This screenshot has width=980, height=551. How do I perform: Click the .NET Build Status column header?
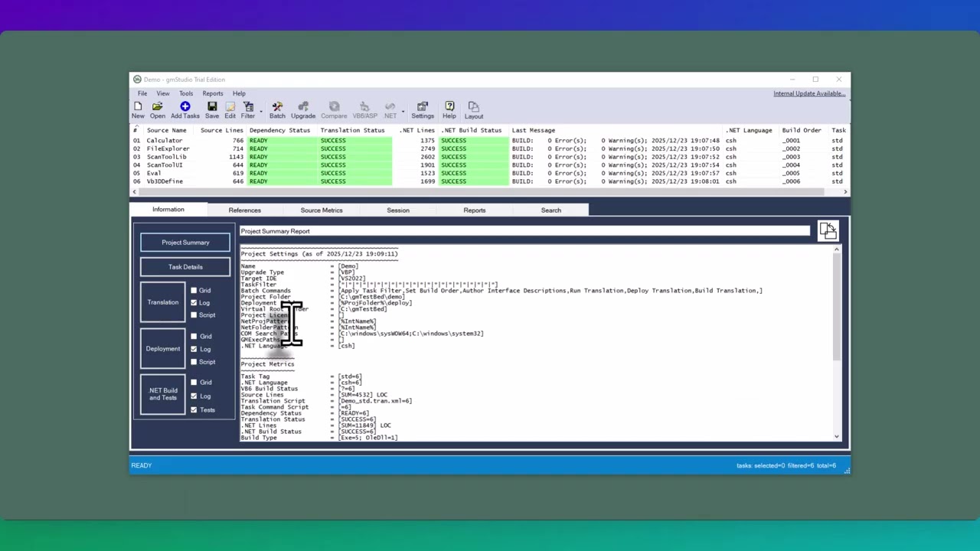pos(472,130)
